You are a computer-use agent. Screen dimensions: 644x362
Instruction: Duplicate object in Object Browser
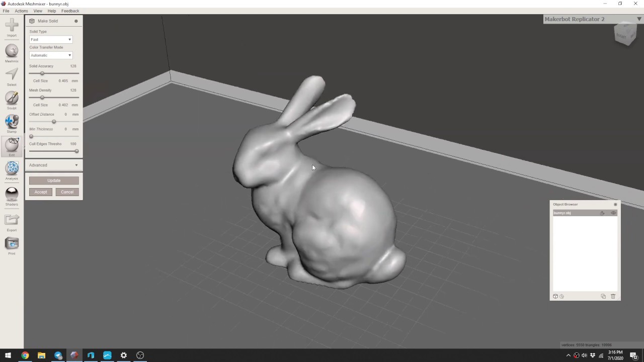(x=603, y=296)
